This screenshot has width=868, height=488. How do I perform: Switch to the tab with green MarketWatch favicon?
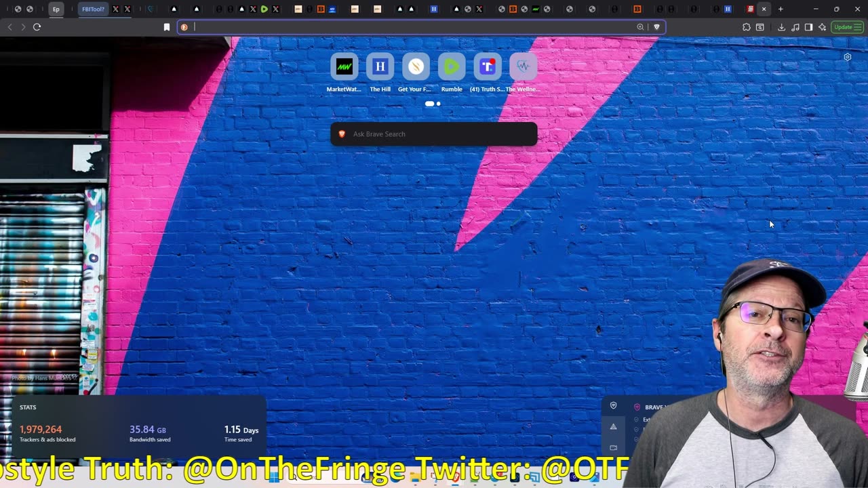click(536, 9)
